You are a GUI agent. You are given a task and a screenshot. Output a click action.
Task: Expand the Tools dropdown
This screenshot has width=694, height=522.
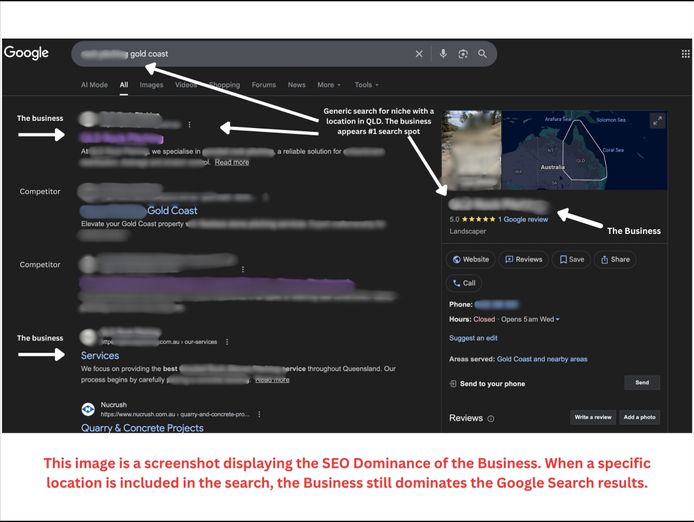coord(366,85)
